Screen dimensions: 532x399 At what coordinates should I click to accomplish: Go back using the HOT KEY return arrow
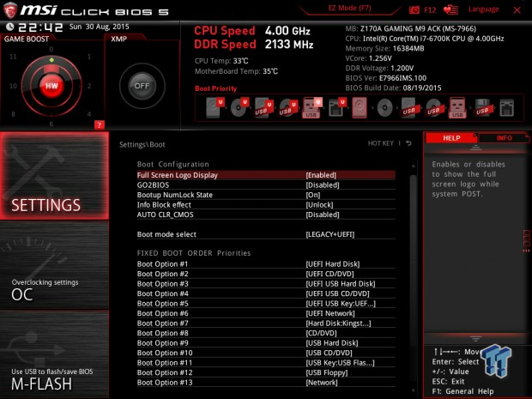(x=408, y=143)
